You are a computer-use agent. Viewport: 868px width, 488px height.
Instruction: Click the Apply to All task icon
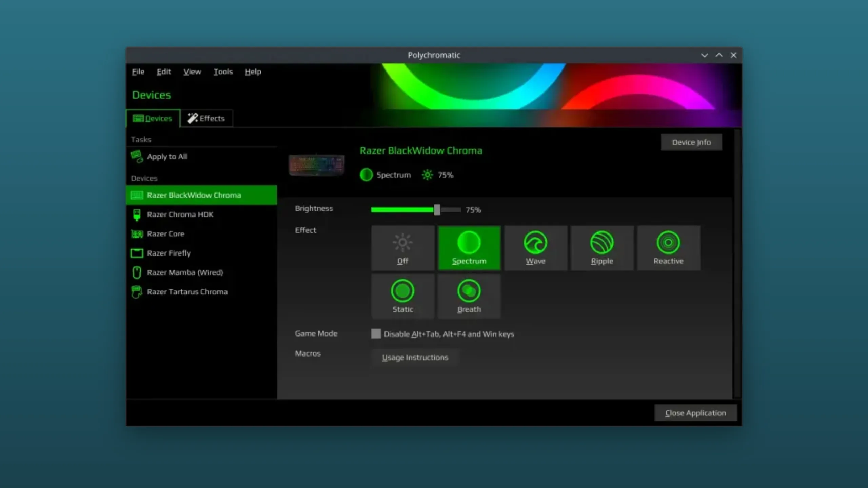point(137,157)
